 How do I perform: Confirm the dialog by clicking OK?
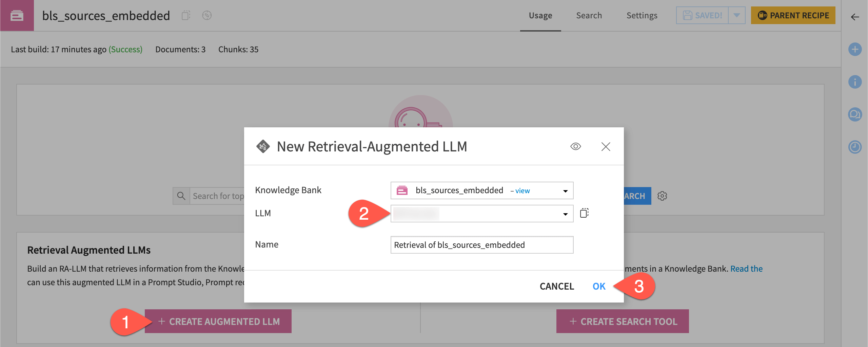tap(599, 286)
